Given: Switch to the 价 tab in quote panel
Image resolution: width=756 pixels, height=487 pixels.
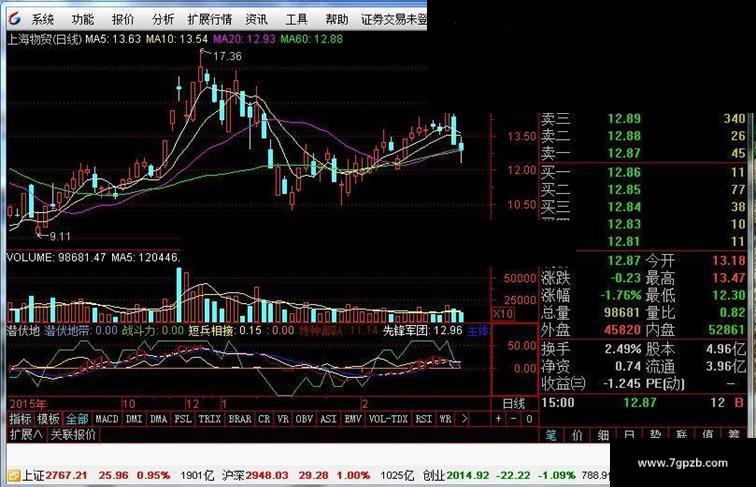Looking at the screenshot, I should coord(578,434).
